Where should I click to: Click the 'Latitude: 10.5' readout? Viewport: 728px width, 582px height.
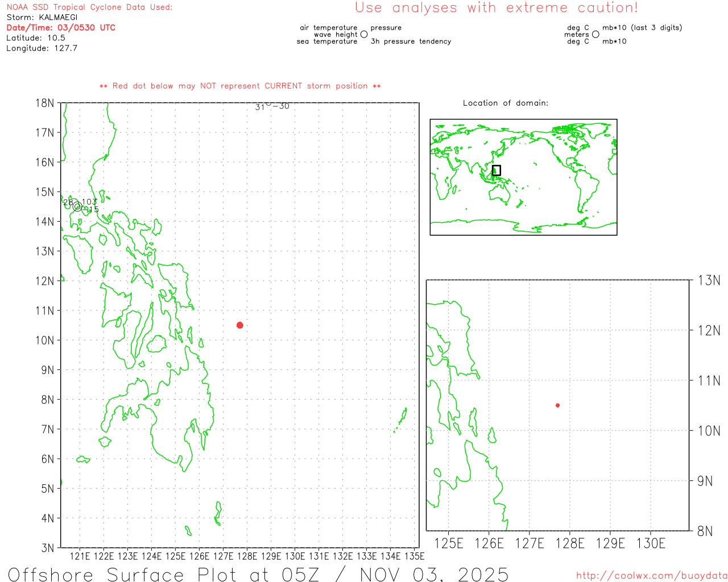pos(36,38)
